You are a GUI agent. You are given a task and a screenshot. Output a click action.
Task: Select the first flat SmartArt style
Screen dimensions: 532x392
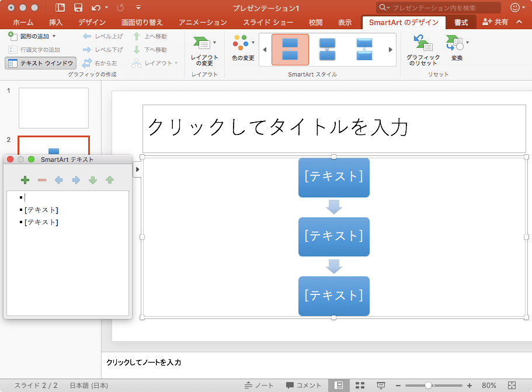click(x=290, y=50)
